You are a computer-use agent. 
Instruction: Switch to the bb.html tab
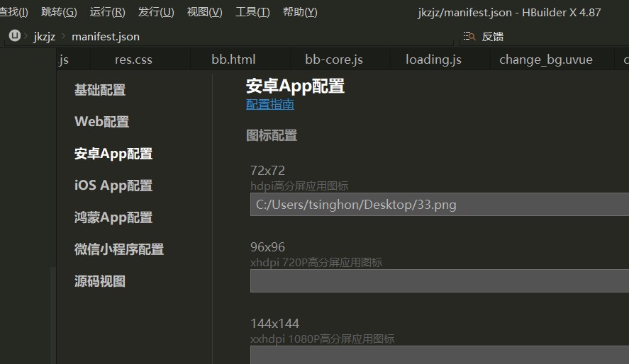(233, 59)
